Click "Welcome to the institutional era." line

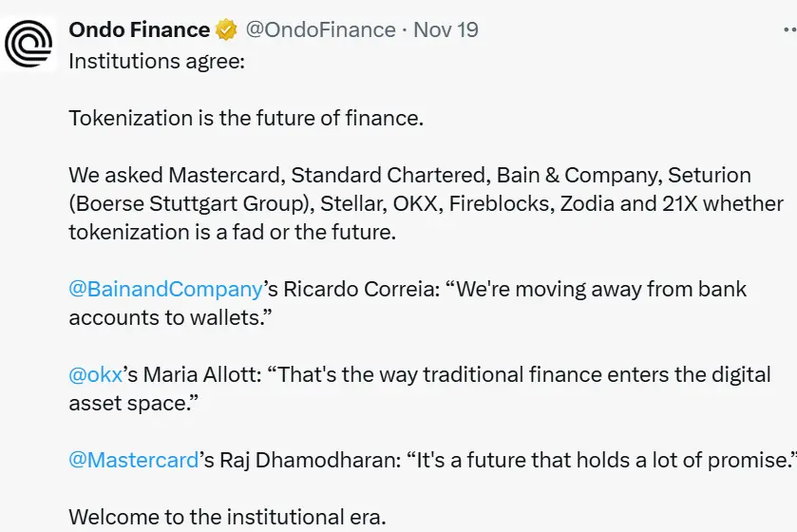(228, 518)
